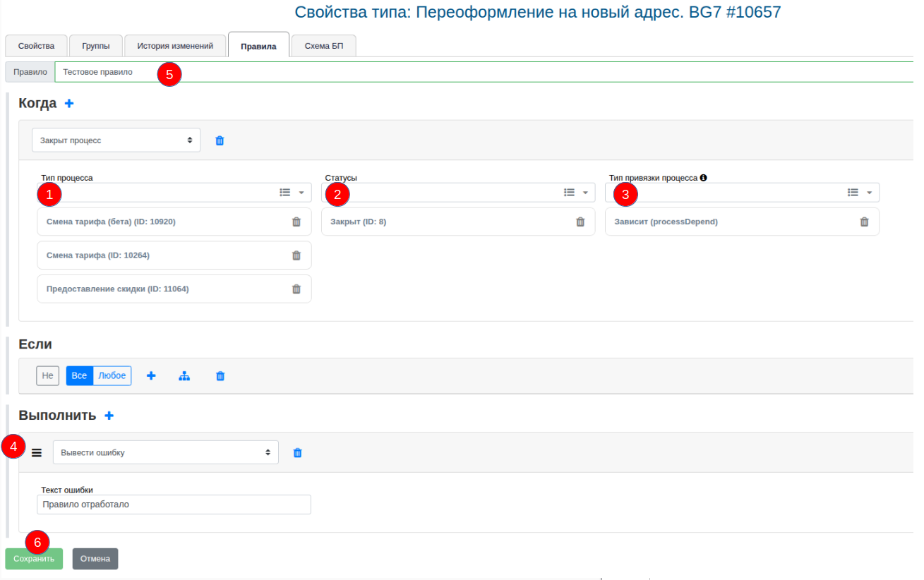Click the Текст ошибки input field
924x580 pixels.
point(174,505)
